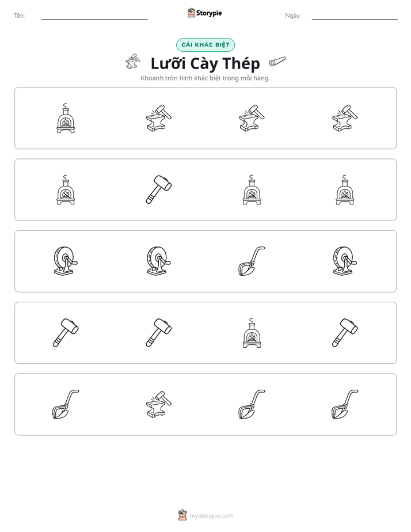The image size is (411, 532).
Task: Click the anvil with hammer beside the title
Action: click(133, 62)
